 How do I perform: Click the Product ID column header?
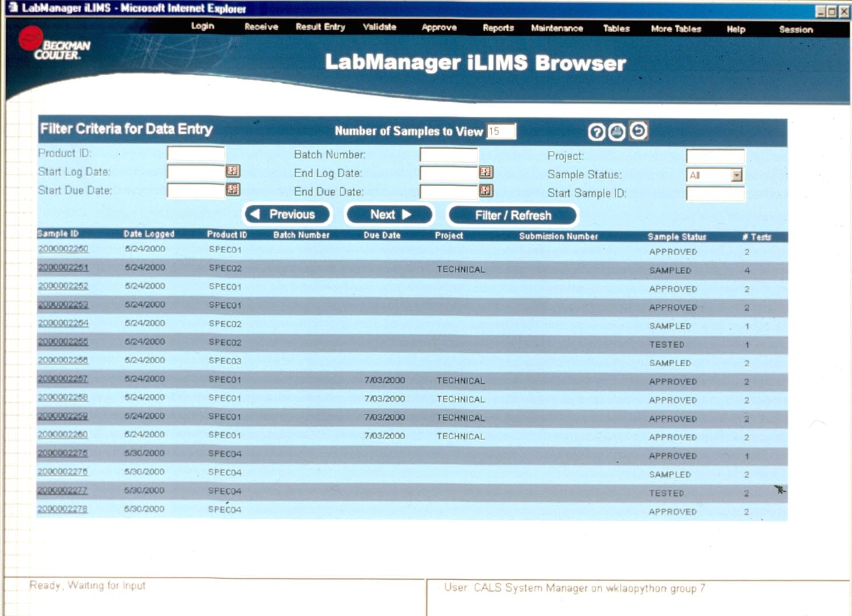click(x=227, y=235)
